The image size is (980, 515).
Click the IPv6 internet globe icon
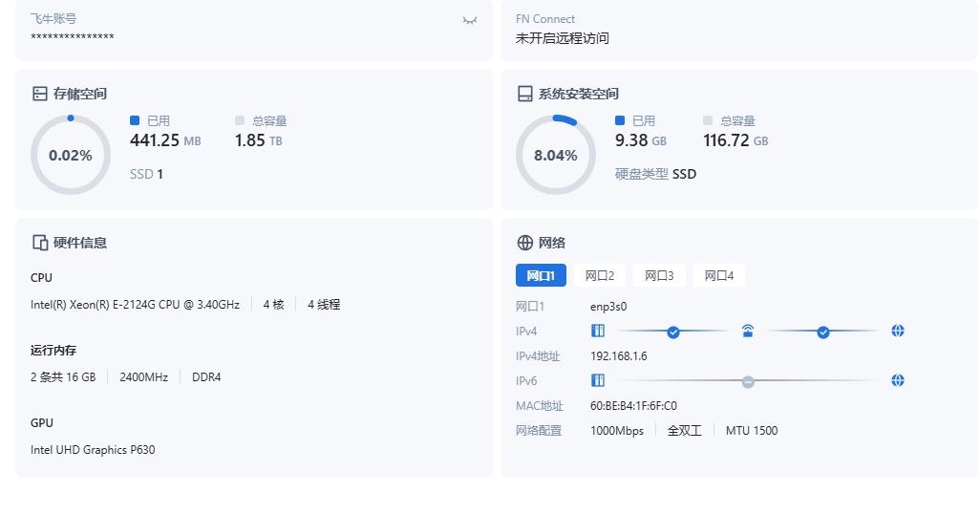pos(898,380)
